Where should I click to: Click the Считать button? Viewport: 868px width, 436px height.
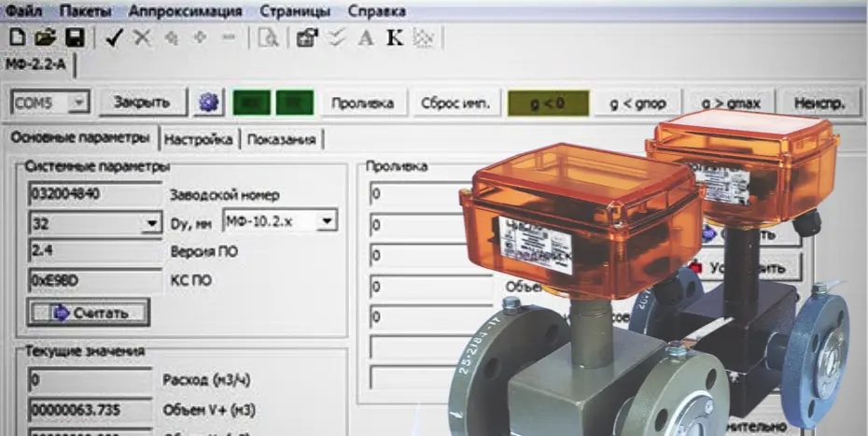[89, 313]
